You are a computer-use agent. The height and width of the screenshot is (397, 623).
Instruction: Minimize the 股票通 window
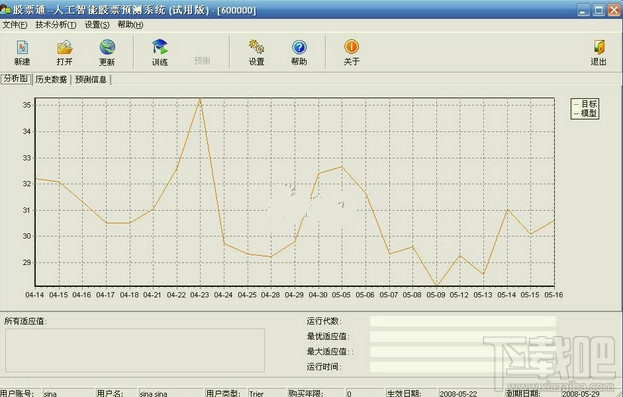(583, 10)
